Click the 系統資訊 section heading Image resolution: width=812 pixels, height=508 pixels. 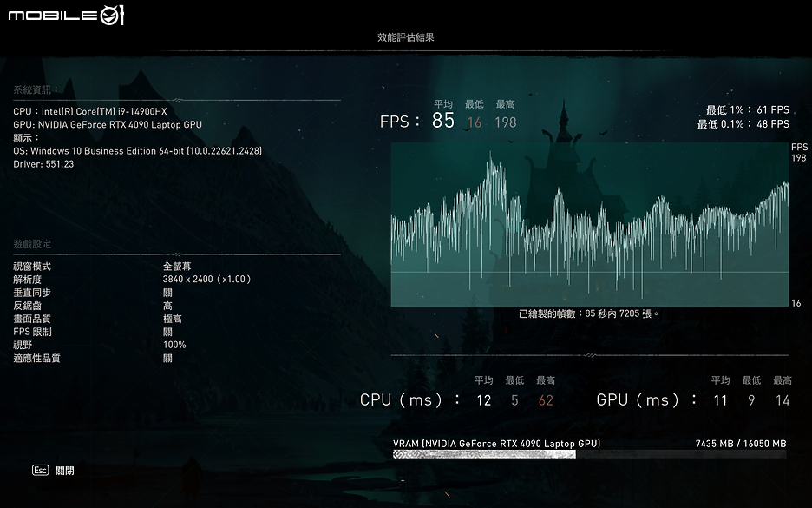click(36, 89)
